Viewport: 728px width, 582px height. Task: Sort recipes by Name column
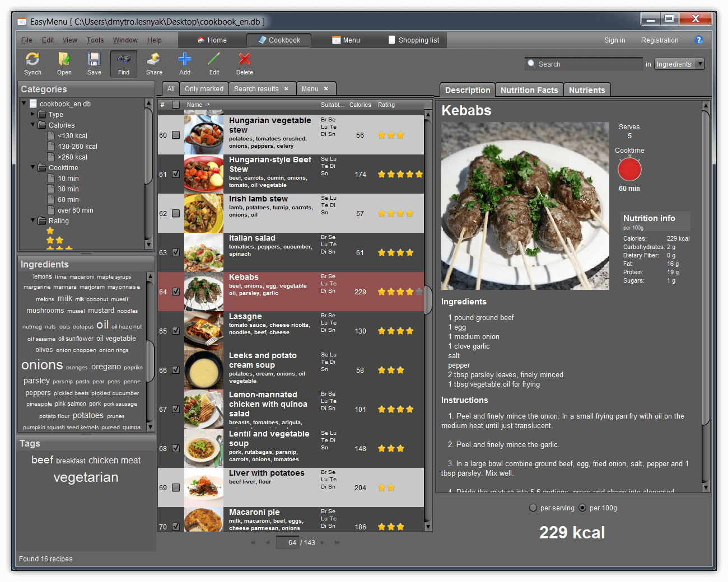pyautogui.click(x=195, y=105)
